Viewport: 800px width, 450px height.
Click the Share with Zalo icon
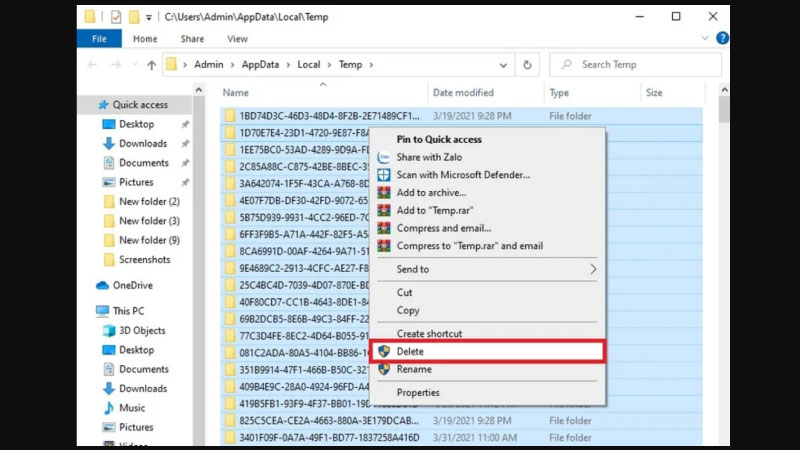[383, 157]
